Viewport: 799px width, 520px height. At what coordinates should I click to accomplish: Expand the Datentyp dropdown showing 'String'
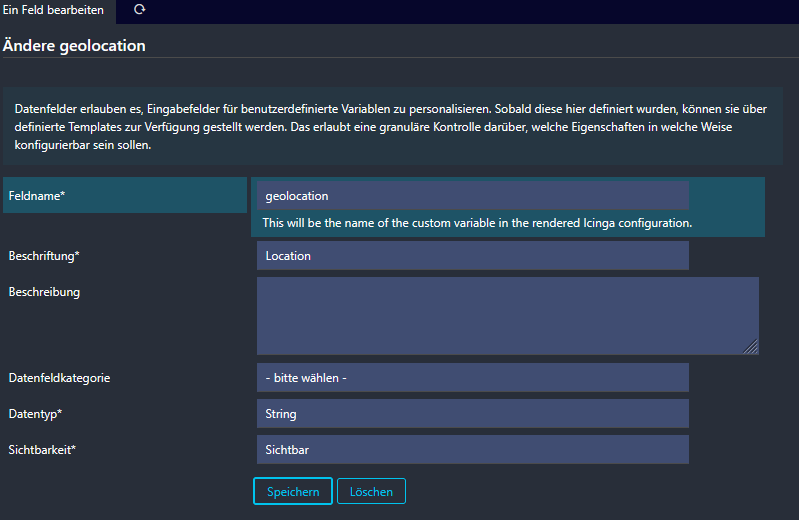(472, 414)
